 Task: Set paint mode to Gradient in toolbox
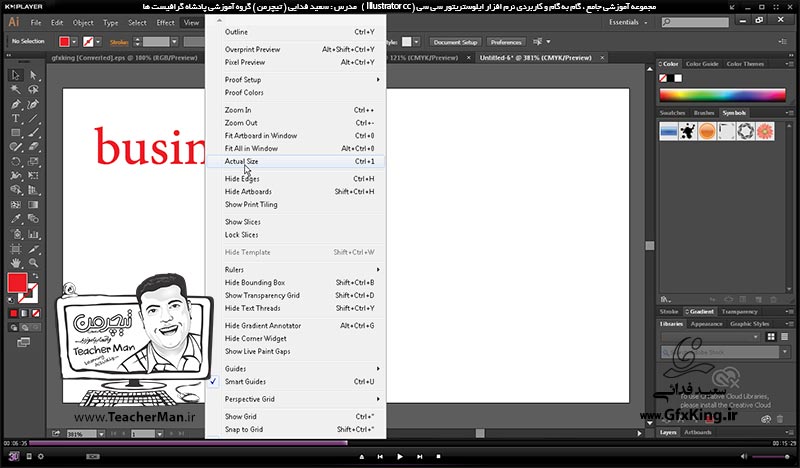(24, 313)
